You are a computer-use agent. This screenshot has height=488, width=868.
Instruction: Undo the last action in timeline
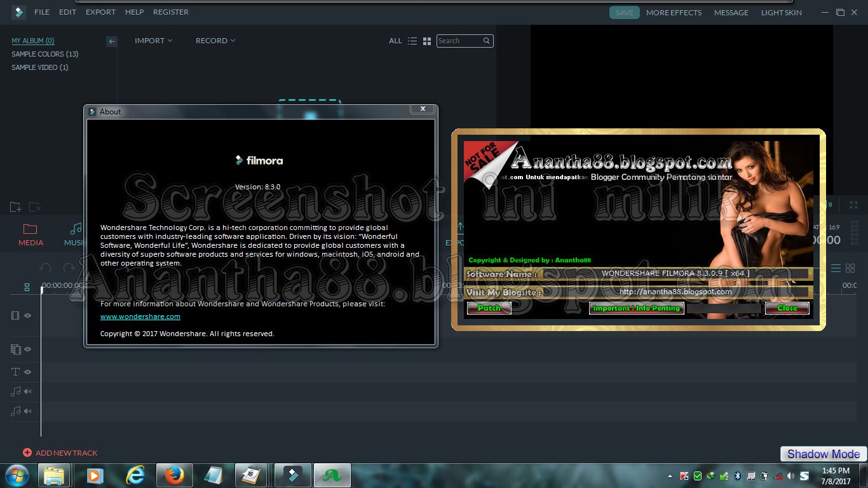45,268
